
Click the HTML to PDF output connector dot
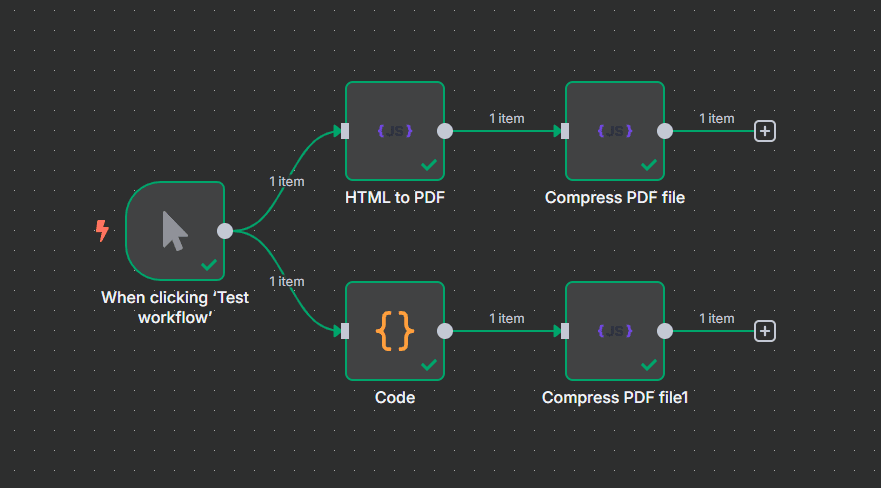coord(445,131)
